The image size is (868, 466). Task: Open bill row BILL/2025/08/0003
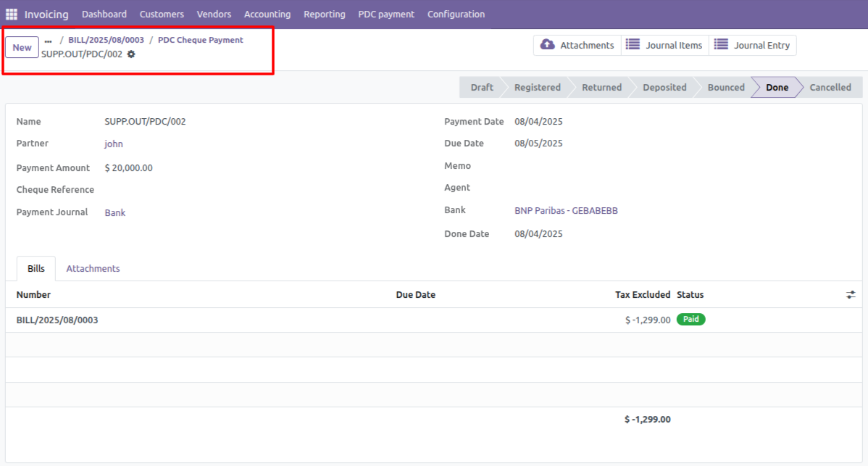click(x=433, y=320)
